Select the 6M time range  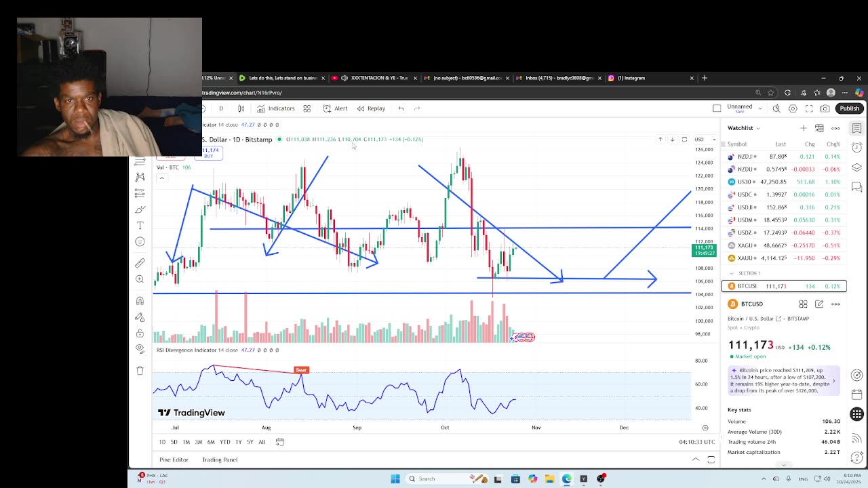coord(211,442)
